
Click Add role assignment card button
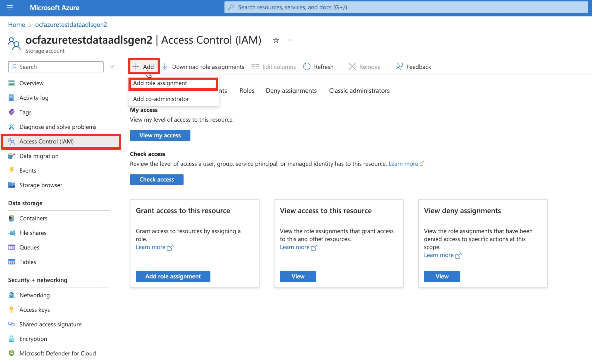click(x=173, y=277)
